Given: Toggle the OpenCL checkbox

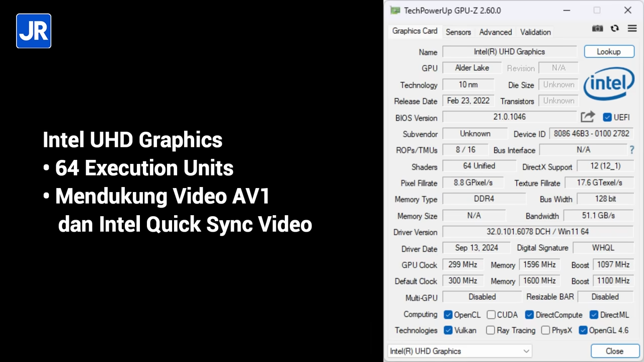Looking at the screenshot, I should click(x=448, y=315).
